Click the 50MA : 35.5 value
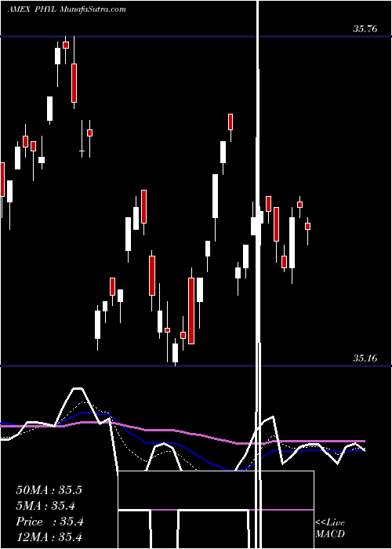 (x=49, y=490)
